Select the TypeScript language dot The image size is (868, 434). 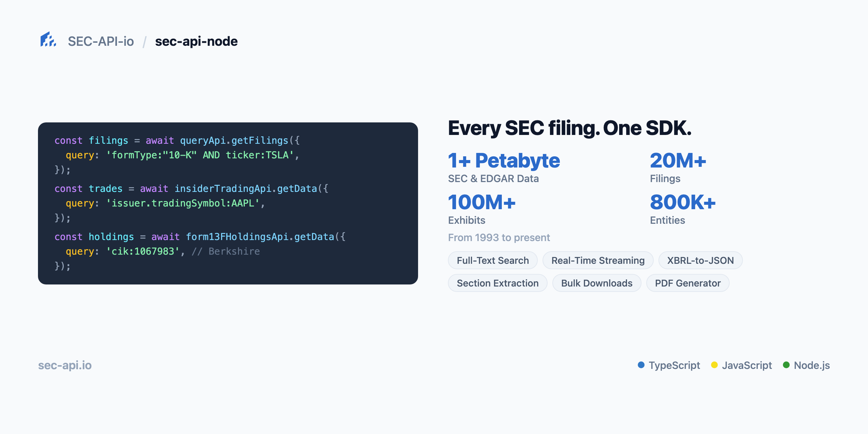641,365
